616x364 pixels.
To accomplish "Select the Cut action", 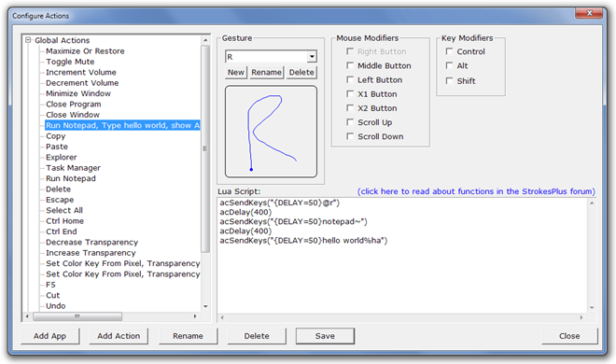I will (x=52, y=295).
